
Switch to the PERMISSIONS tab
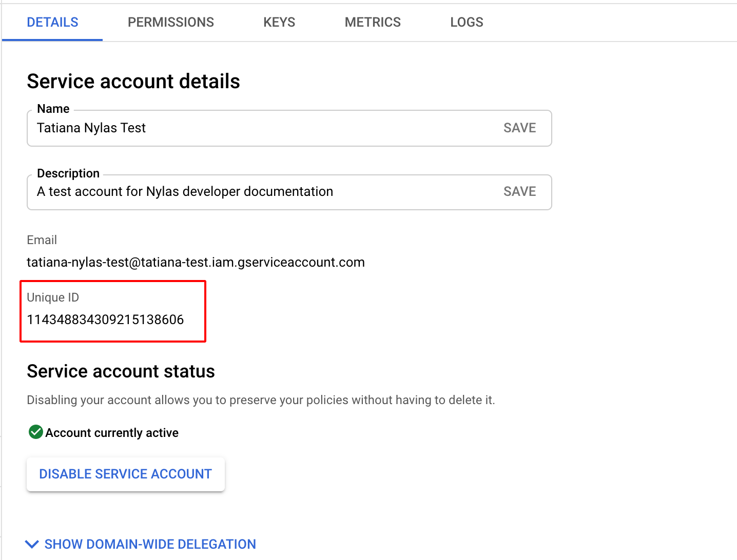click(x=171, y=22)
